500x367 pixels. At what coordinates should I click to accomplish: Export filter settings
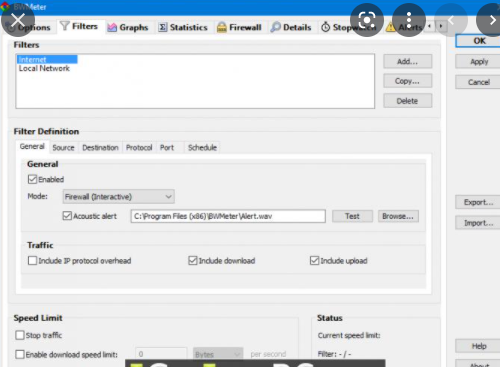tap(479, 202)
